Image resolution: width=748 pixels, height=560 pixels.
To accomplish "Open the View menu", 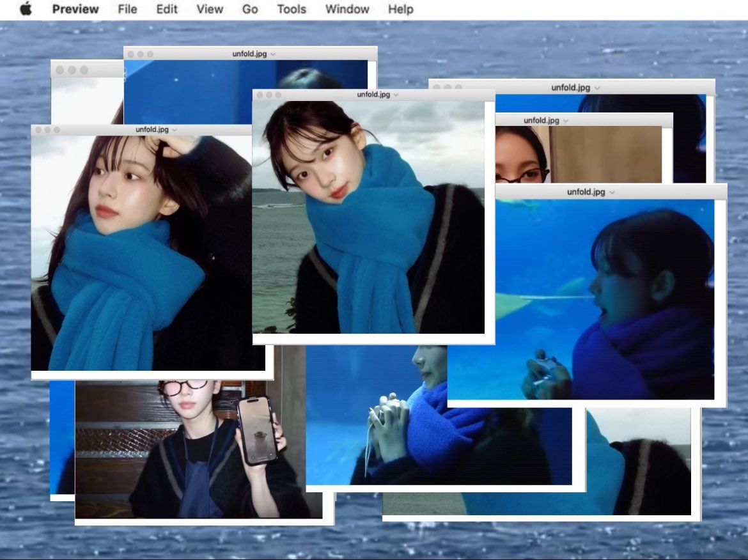I will [210, 9].
